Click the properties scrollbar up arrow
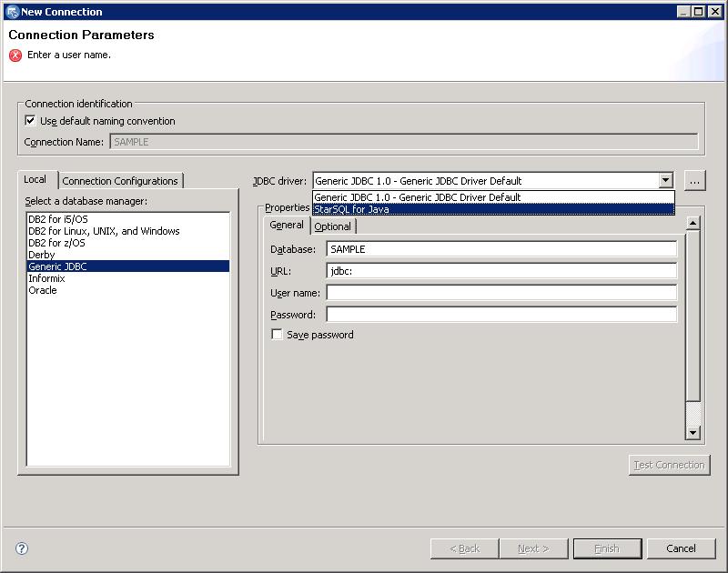 tap(693, 224)
